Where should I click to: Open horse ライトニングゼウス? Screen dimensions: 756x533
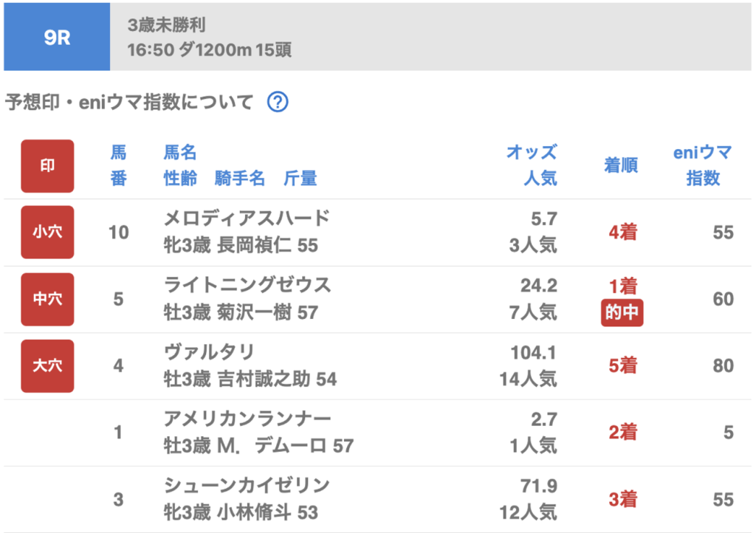pos(247,285)
